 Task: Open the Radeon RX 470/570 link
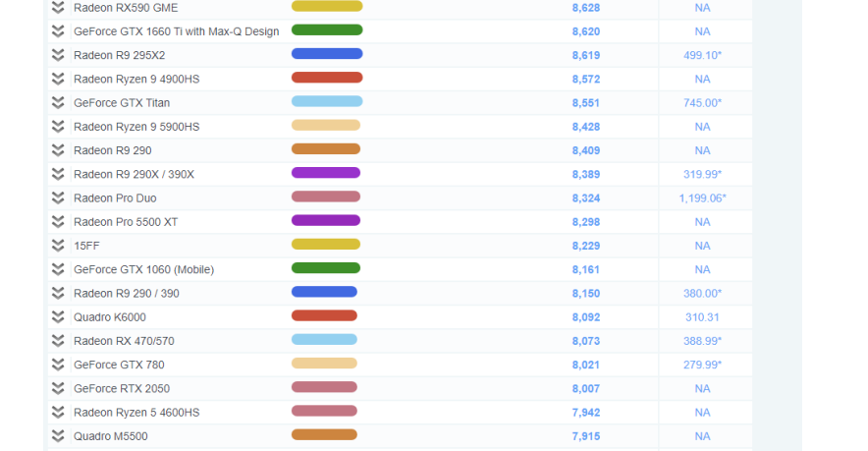124,341
